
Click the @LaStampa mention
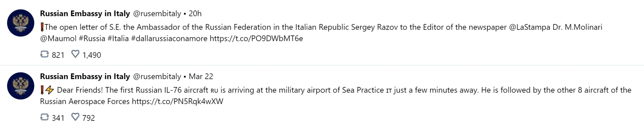(530, 27)
